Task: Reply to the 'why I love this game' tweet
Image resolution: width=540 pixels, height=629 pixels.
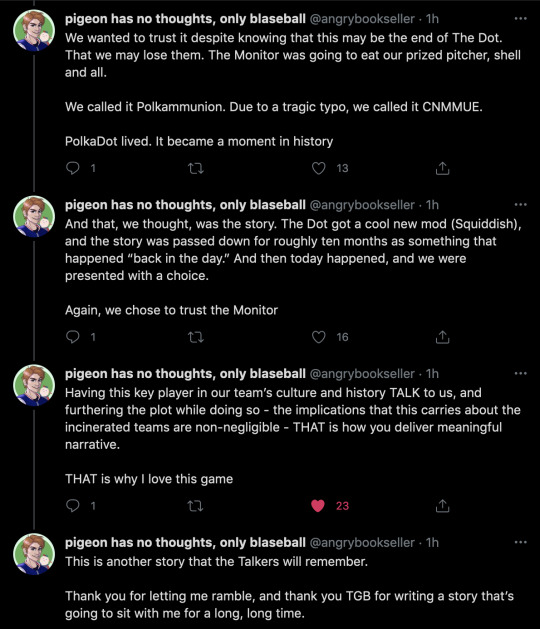Action: coord(73,506)
